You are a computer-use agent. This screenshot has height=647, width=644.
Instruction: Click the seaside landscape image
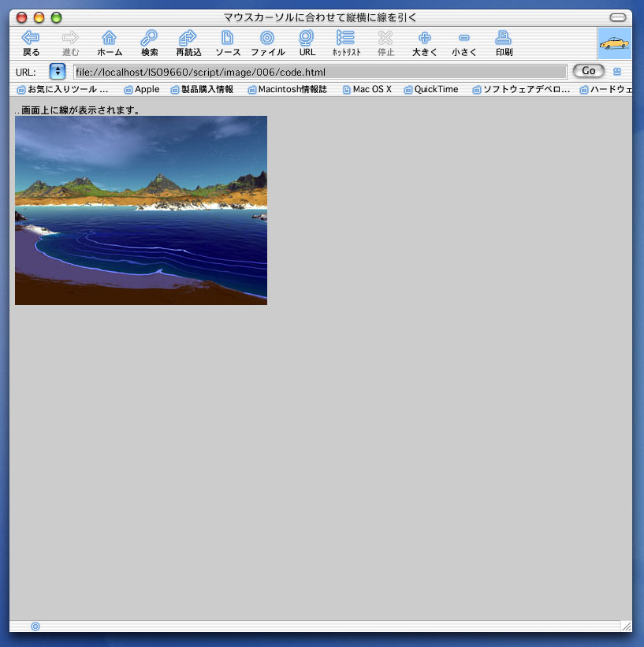click(x=141, y=210)
